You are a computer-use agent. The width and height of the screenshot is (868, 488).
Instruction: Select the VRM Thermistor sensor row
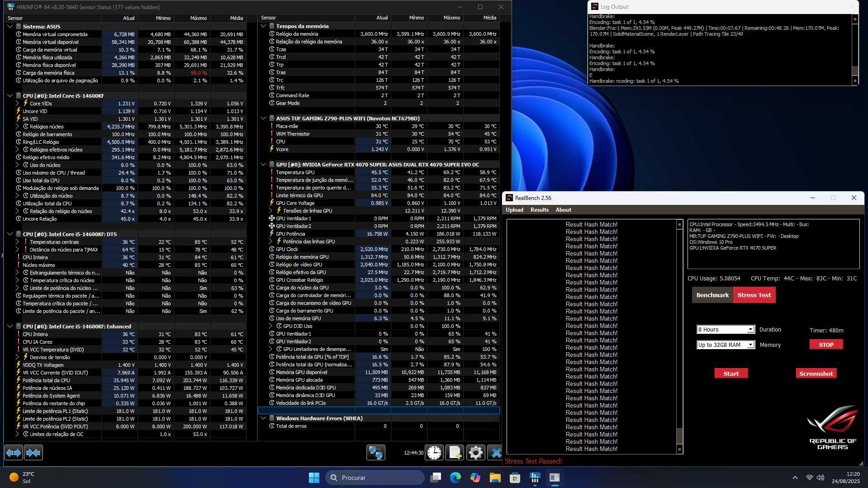point(379,134)
